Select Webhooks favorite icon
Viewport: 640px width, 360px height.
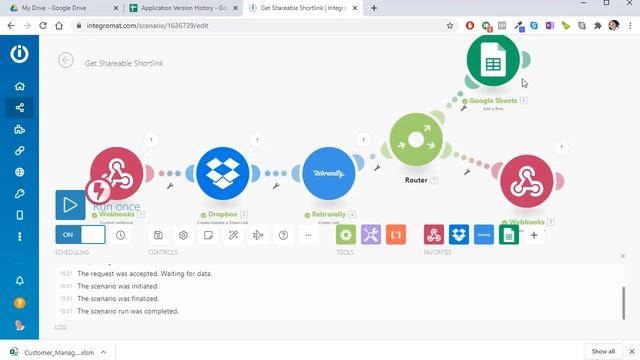coord(434,235)
